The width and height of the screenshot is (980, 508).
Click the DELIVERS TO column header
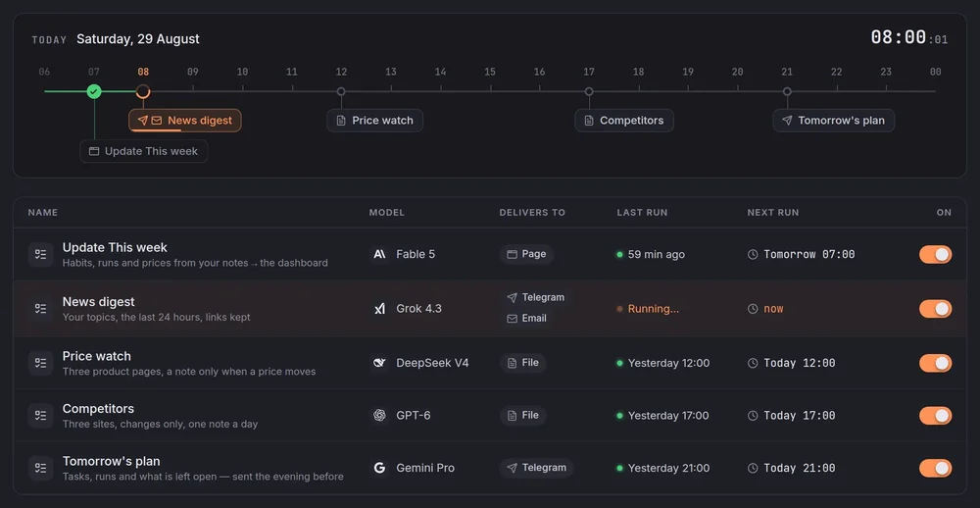click(532, 213)
